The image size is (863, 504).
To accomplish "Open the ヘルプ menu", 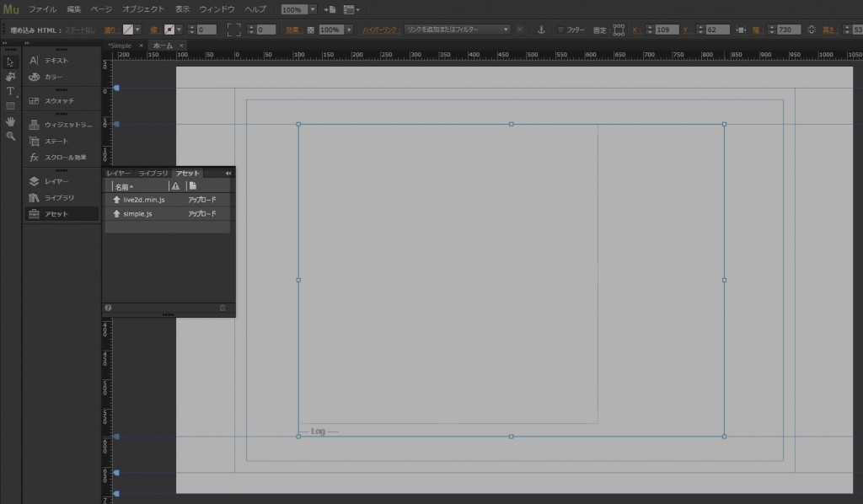I will (x=255, y=9).
